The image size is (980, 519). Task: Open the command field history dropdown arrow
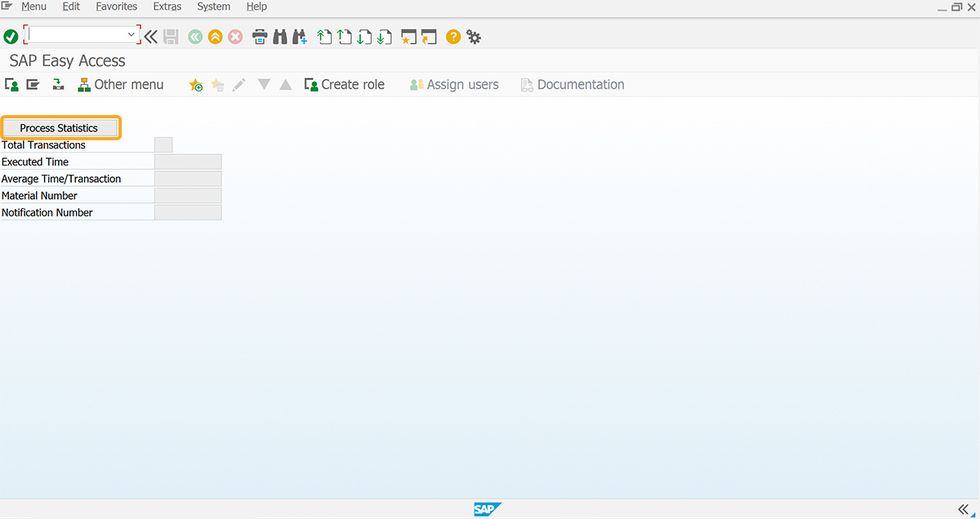click(x=131, y=35)
